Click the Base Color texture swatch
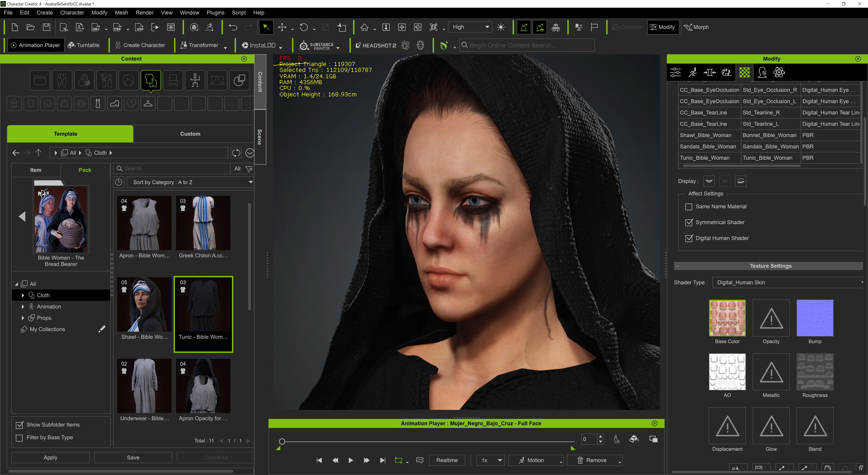Image resolution: width=868 pixels, height=475 pixels. (727, 318)
